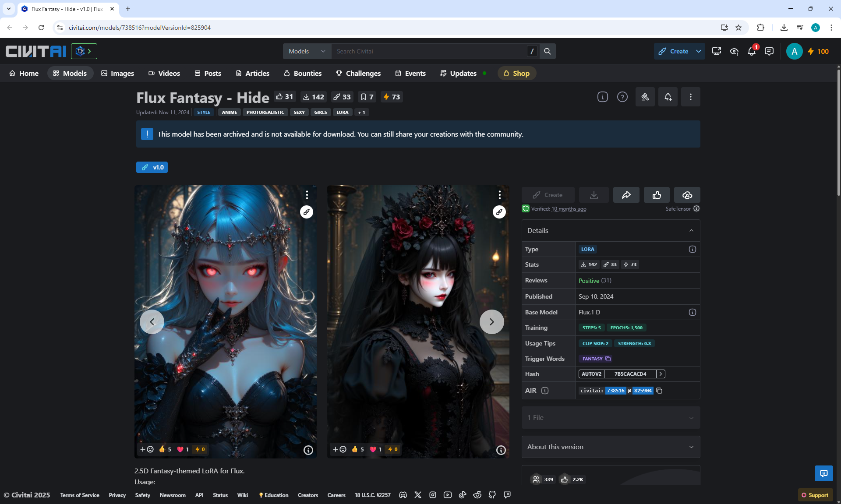The width and height of the screenshot is (841, 504).
Task: Toggle the model notification bell-plus button
Action: click(x=668, y=97)
